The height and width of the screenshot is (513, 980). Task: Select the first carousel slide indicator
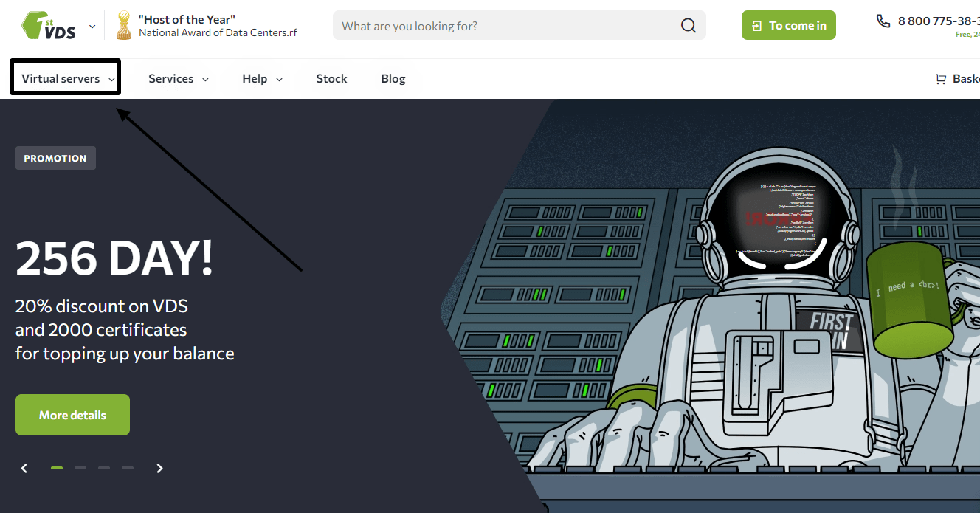(x=57, y=468)
